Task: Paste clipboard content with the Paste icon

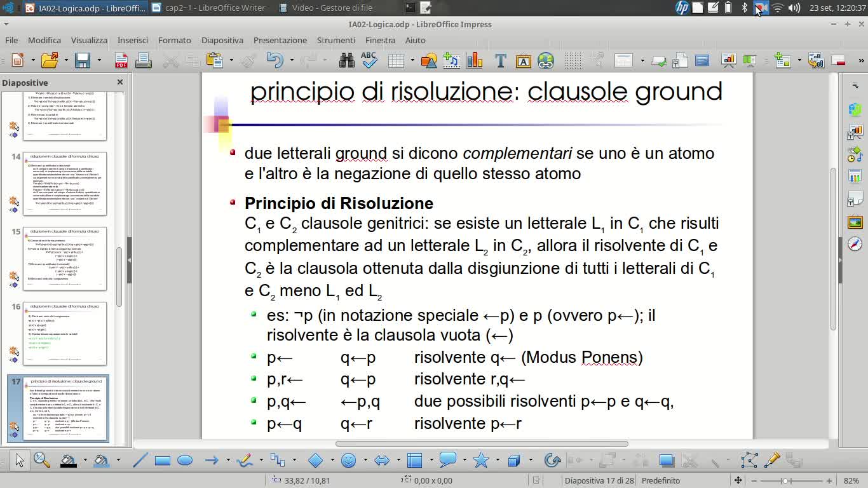Action: coord(215,60)
